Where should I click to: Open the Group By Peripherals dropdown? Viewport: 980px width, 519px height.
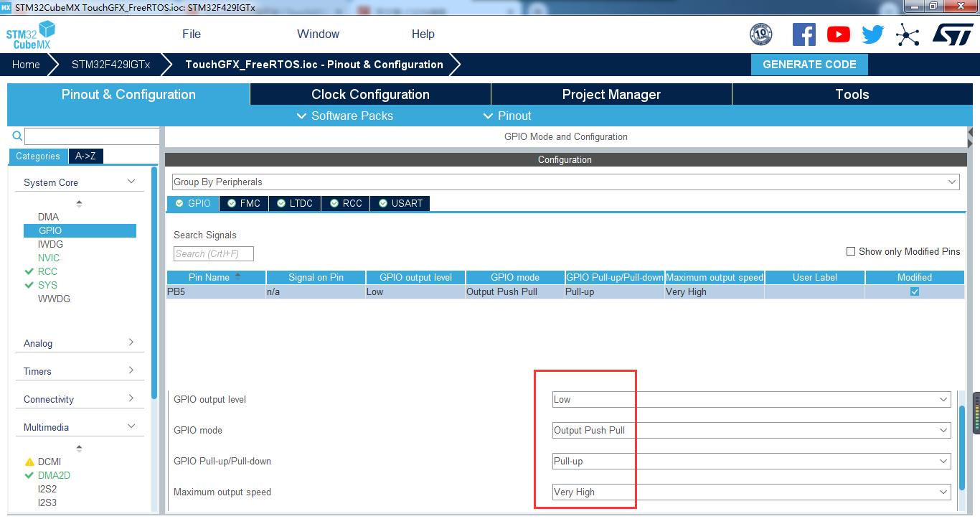[565, 182]
